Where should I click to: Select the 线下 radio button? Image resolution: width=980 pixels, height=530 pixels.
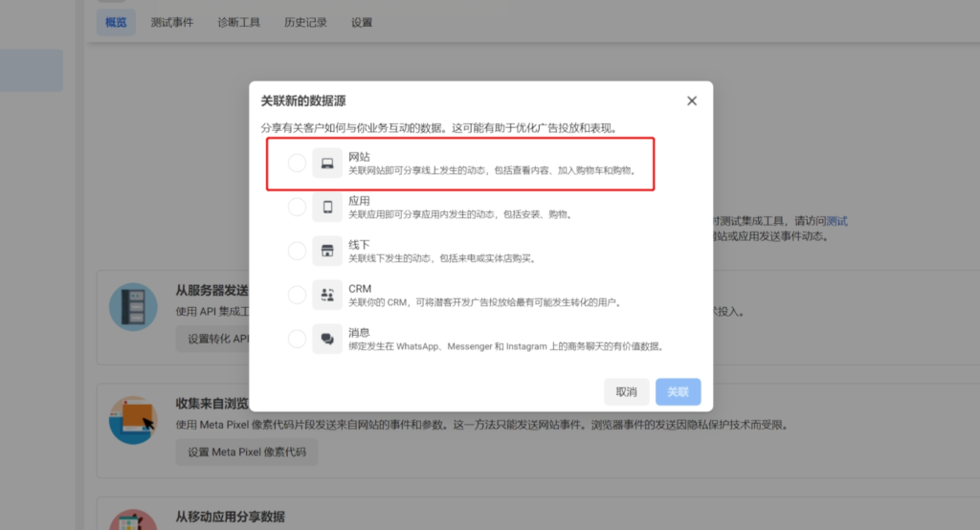(297, 251)
